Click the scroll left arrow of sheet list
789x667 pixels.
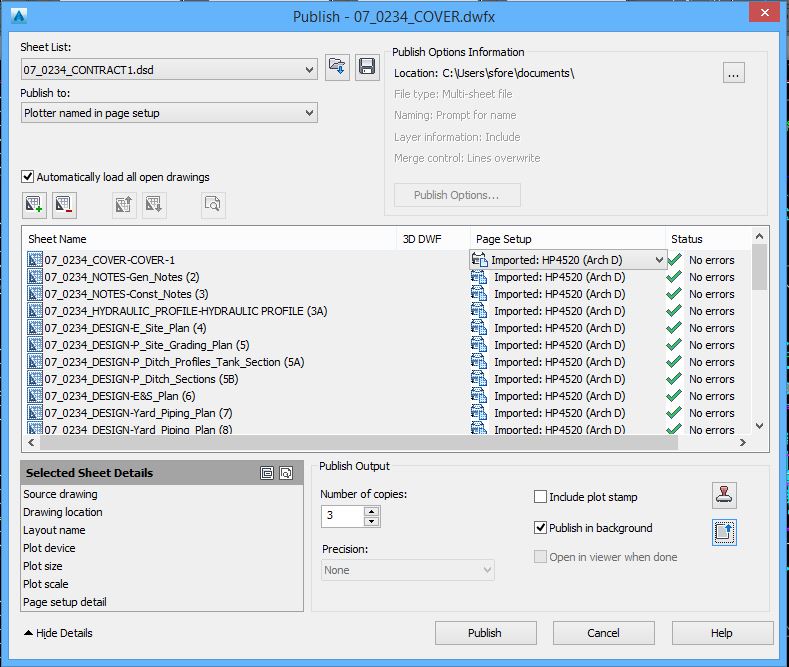pos(31,443)
